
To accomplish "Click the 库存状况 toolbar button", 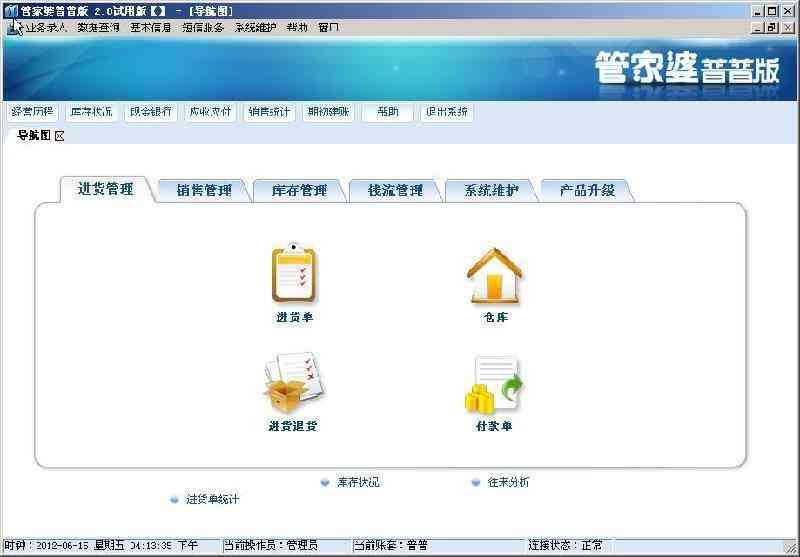I will pyautogui.click(x=90, y=112).
